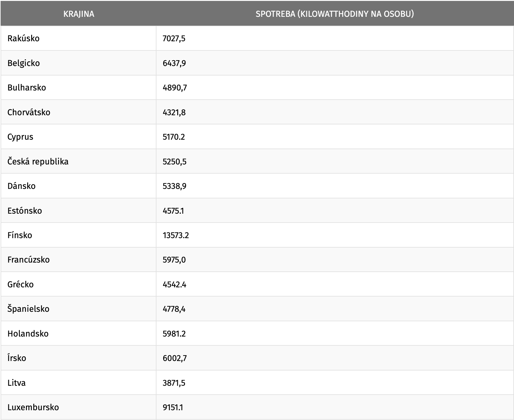Screen dimensions: 514x420
Task: Click the Chorvátsko country cell
Action: click(x=29, y=112)
